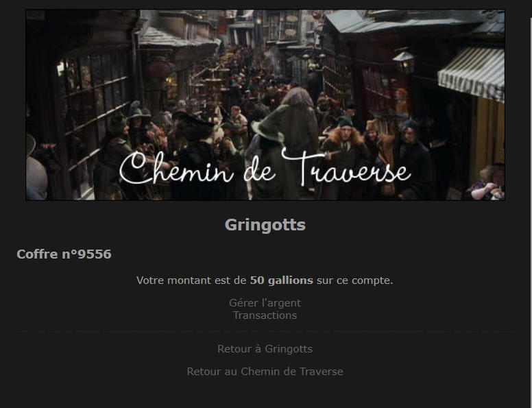Viewport: 532px width, 408px height.
Task: Click the vertical scrollbar at window edge
Action: coord(530,204)
